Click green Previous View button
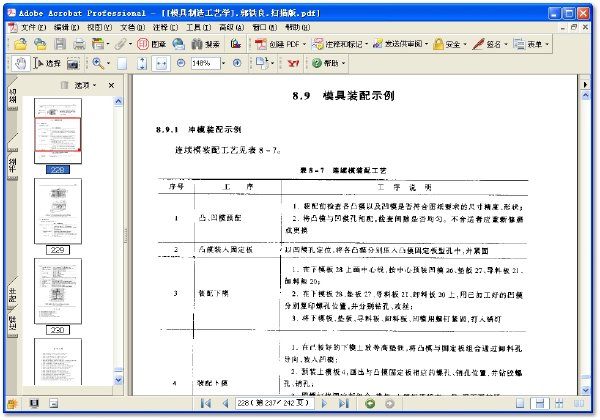 [x=370, y=404]
